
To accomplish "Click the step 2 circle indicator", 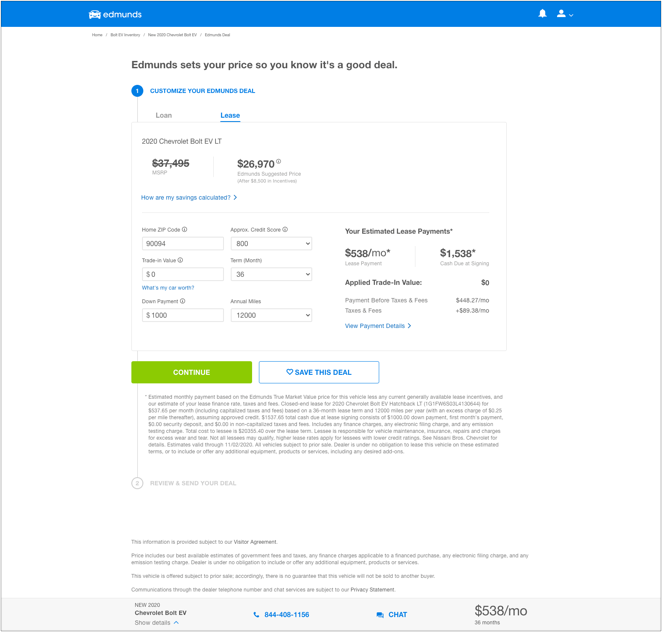I will coord(137,483).
